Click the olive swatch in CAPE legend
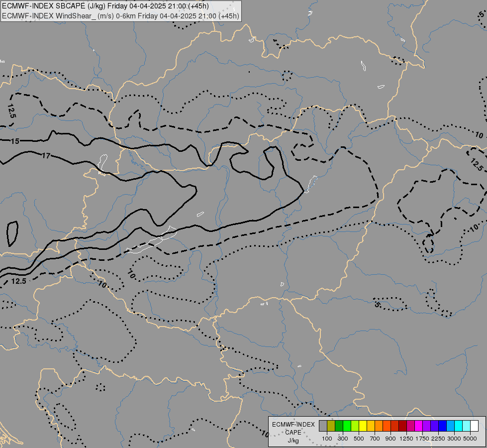The width and height of the screenshot is (487, 448). click(331, 426)
